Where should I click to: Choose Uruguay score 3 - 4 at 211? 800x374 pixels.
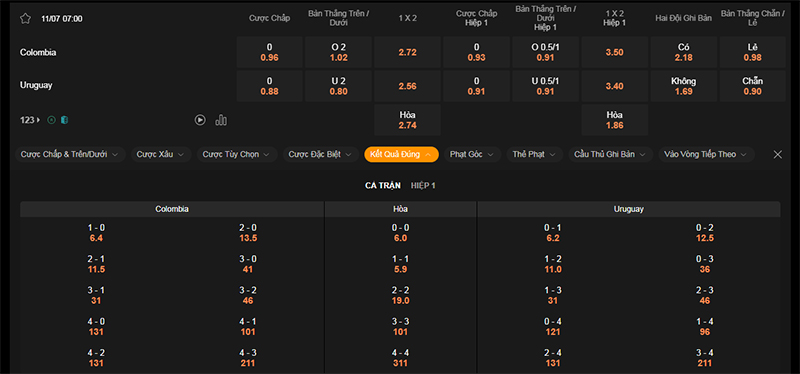705,358
